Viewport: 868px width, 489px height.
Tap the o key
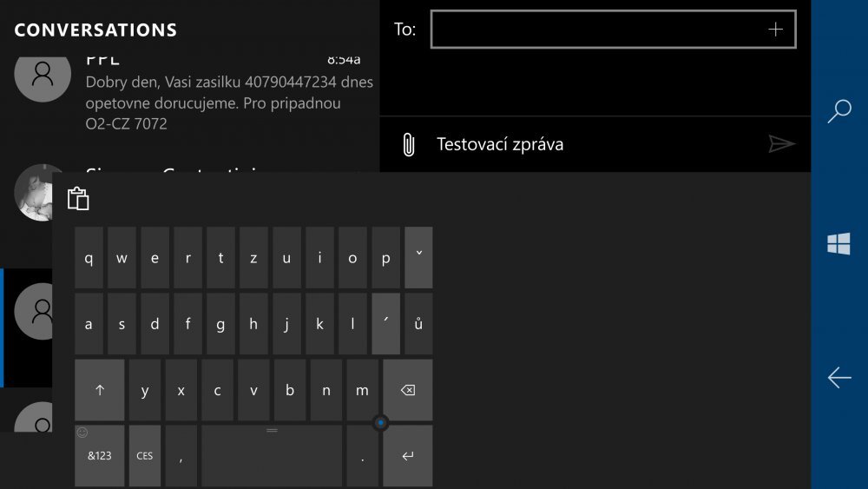pos(352,257)
